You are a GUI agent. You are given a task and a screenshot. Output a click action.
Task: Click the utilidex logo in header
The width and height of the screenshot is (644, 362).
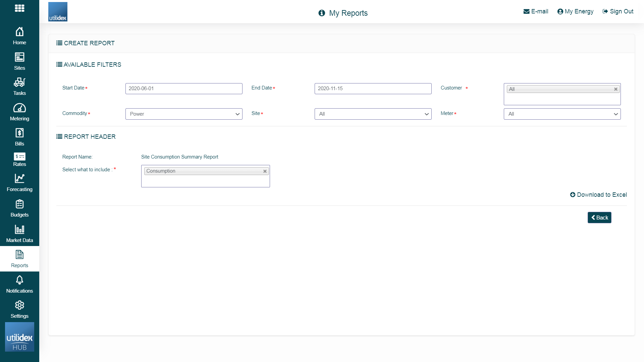click(58, 12)
